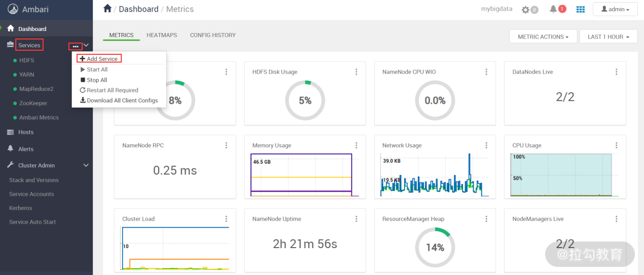Open the alerts bell notification icon
Image resolution: width=644 pixels, height=275 pixels.
click(x=553, y=9)
